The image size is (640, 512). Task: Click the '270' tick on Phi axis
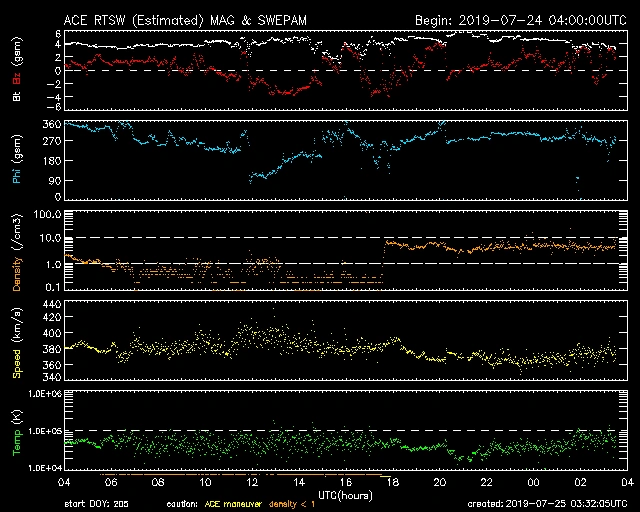tap(52, 141)
